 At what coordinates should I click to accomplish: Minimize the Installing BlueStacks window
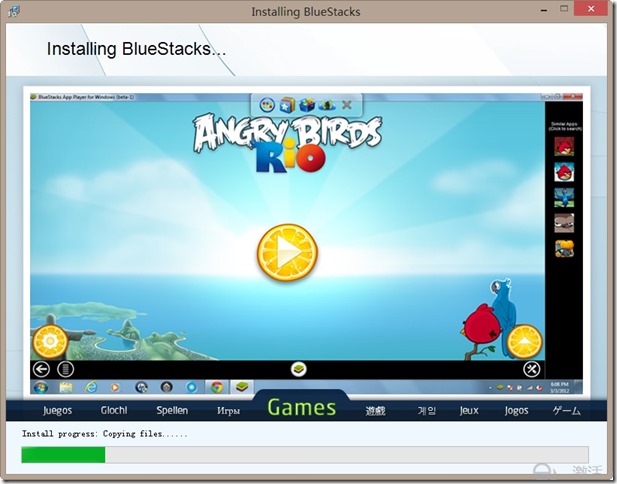pyautogui.click(x=544, y=10)
